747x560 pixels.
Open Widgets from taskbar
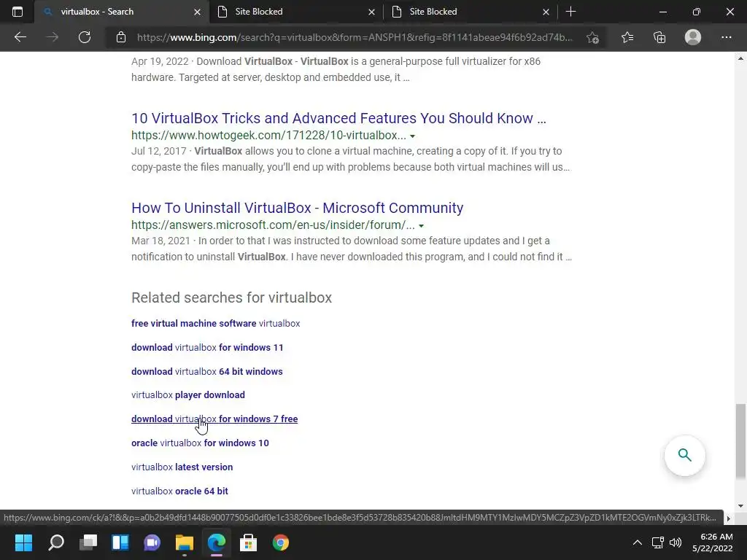120,542
